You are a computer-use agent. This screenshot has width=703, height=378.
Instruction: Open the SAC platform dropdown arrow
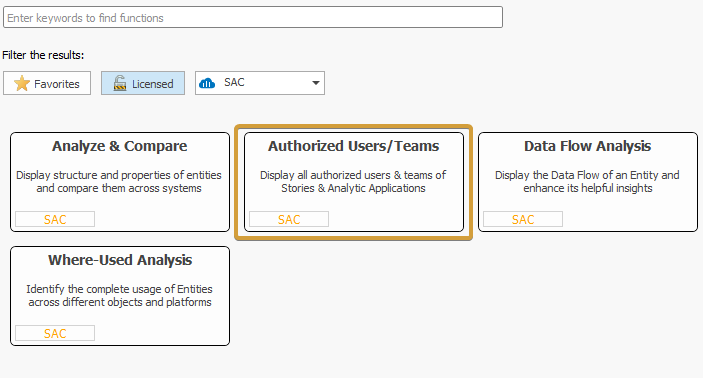[316, 83]
